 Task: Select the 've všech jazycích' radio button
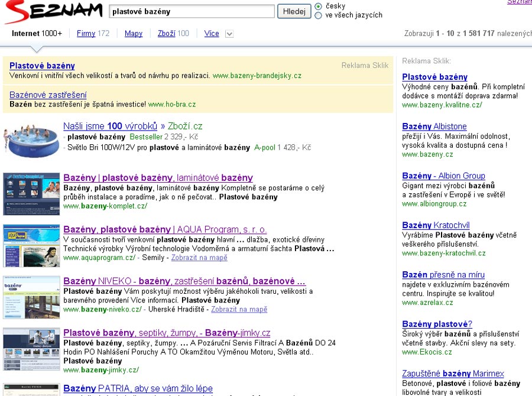coord(318,15)
